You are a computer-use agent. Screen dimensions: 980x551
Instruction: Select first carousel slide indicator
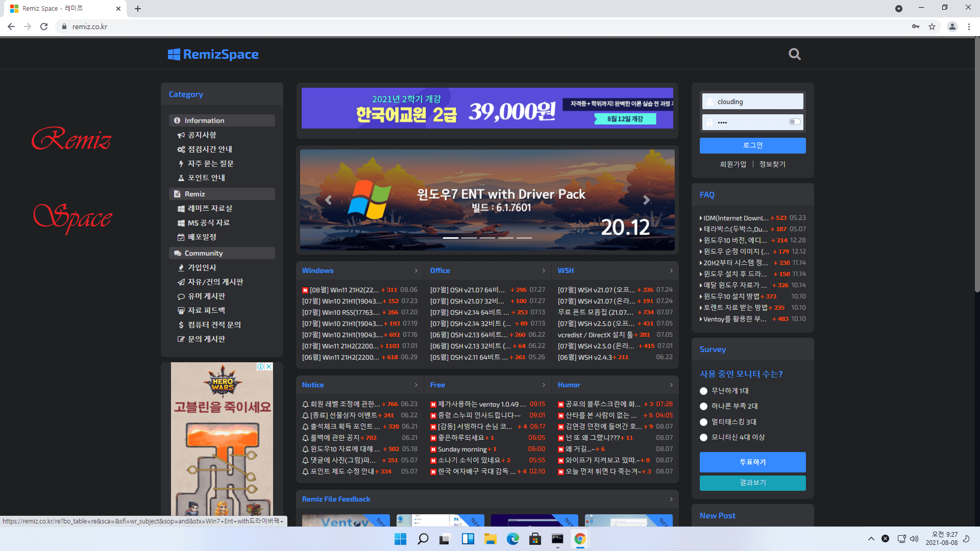(451, 238)
